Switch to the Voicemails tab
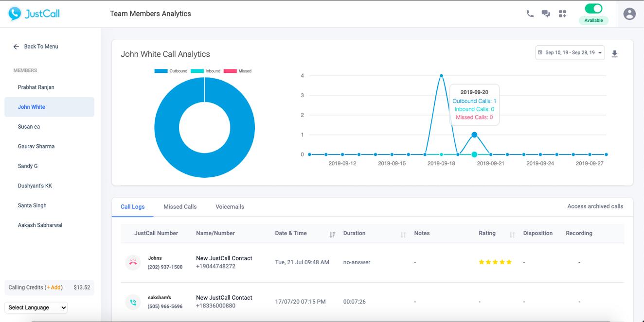Viewport: 644px width, 322px height. pyautogui.click(x=230, y=206)
